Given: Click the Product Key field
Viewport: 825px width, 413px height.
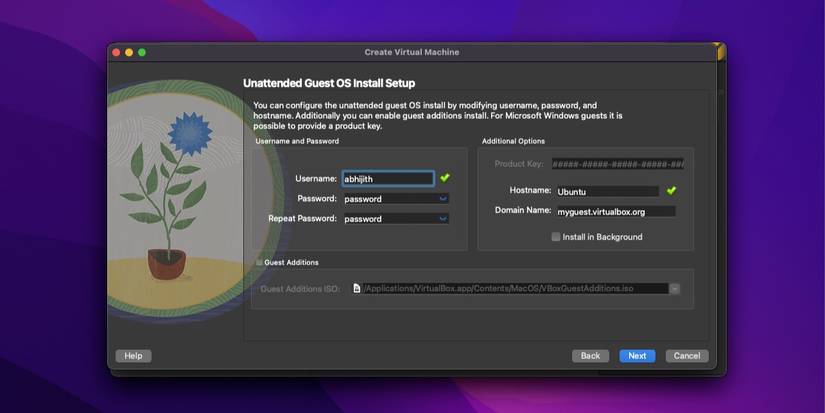Looking at the screenshot, I should coord(618,164).
